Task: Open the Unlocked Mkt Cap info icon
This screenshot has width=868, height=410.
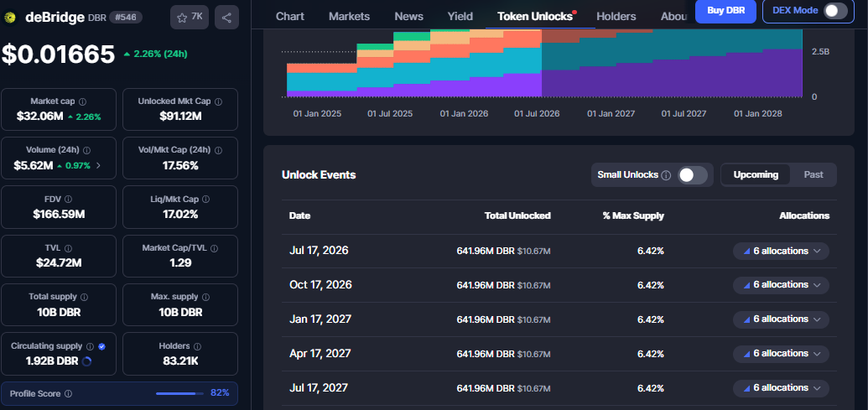Action: click(218, 101)
